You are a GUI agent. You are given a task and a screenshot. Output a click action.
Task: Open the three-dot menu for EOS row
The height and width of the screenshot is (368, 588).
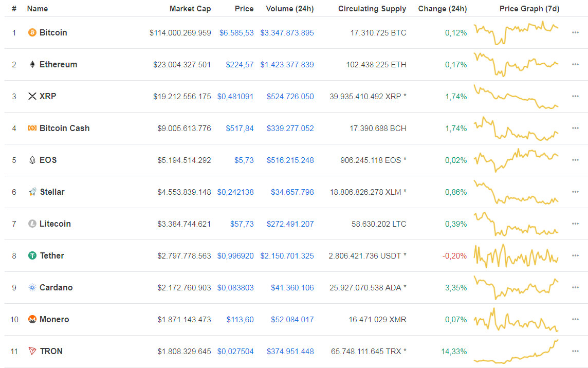tap(575, 160)
